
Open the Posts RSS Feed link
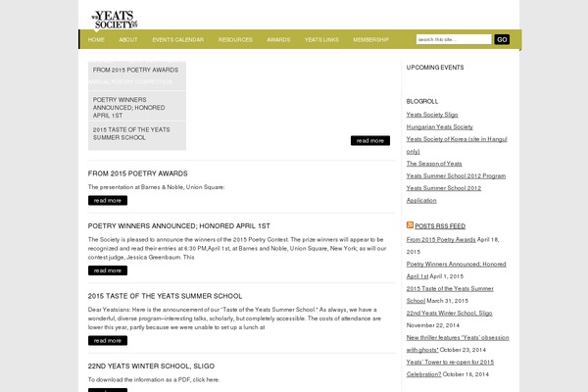[x=440, y=226]
